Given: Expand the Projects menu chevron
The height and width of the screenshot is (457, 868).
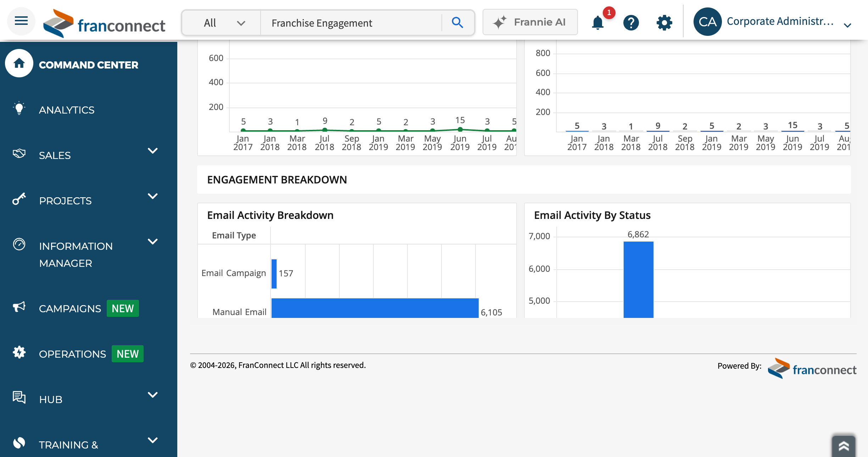Looking at the screenshot, I should pyautogui.click(x=152, y=196).
